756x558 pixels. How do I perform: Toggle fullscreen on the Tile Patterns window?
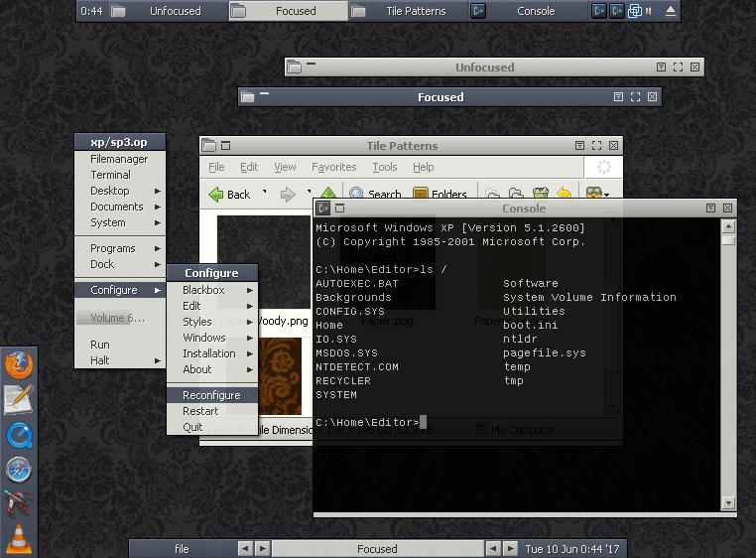click(x=597, y=145)
